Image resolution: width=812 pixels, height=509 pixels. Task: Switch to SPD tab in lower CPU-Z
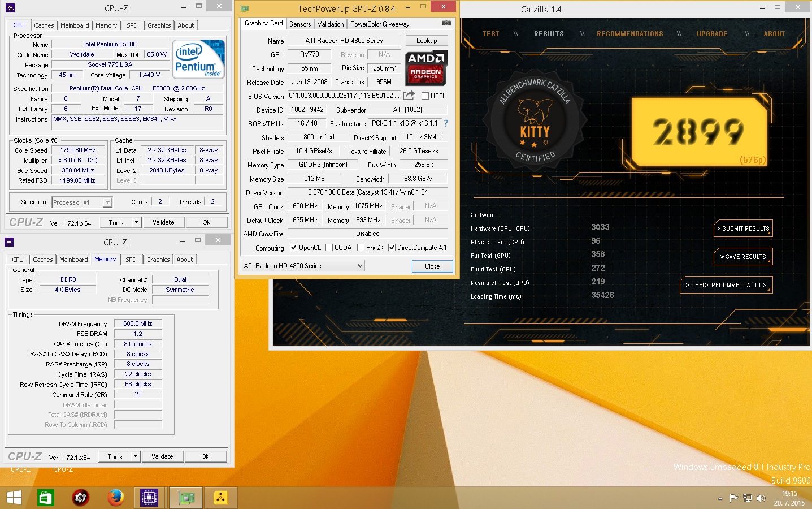click(x=131, y=260)
